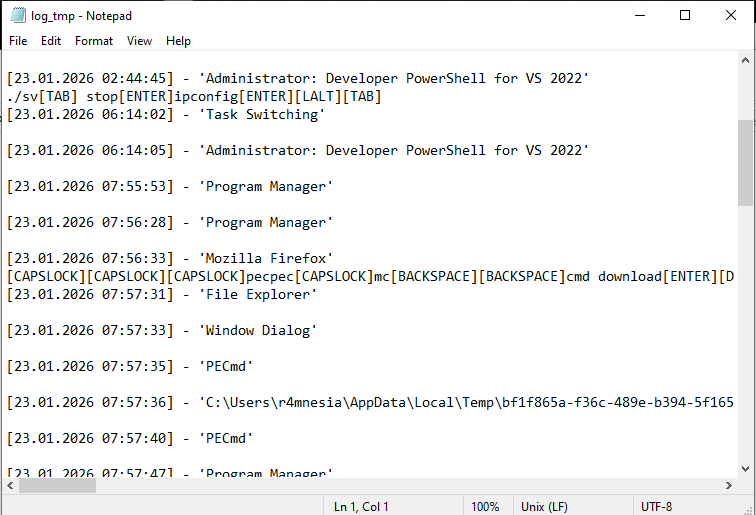
Task: Minimize the Notepad window
Action: 639,15
